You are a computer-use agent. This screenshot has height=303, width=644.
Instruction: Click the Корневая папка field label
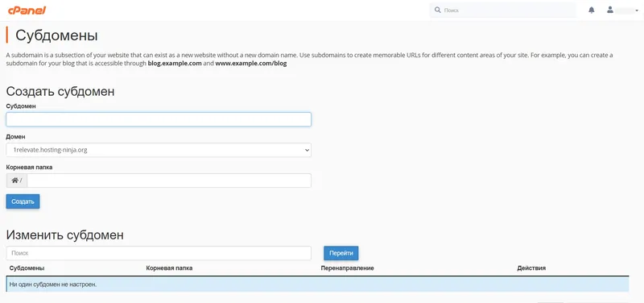coord(29,168)
